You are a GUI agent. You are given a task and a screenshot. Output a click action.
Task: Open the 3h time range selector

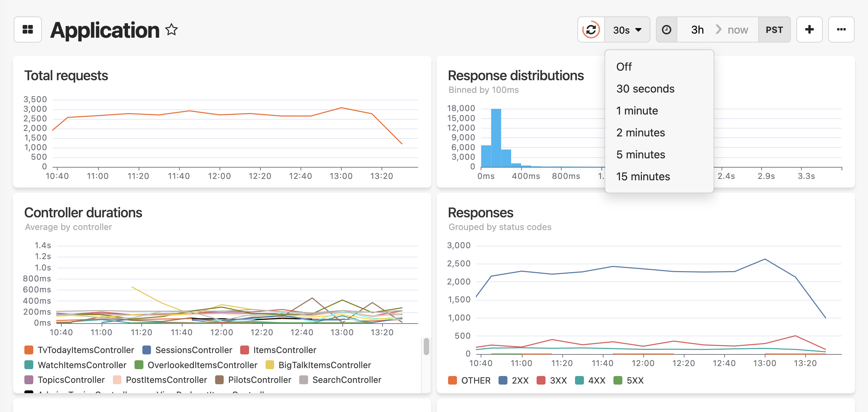697,29
